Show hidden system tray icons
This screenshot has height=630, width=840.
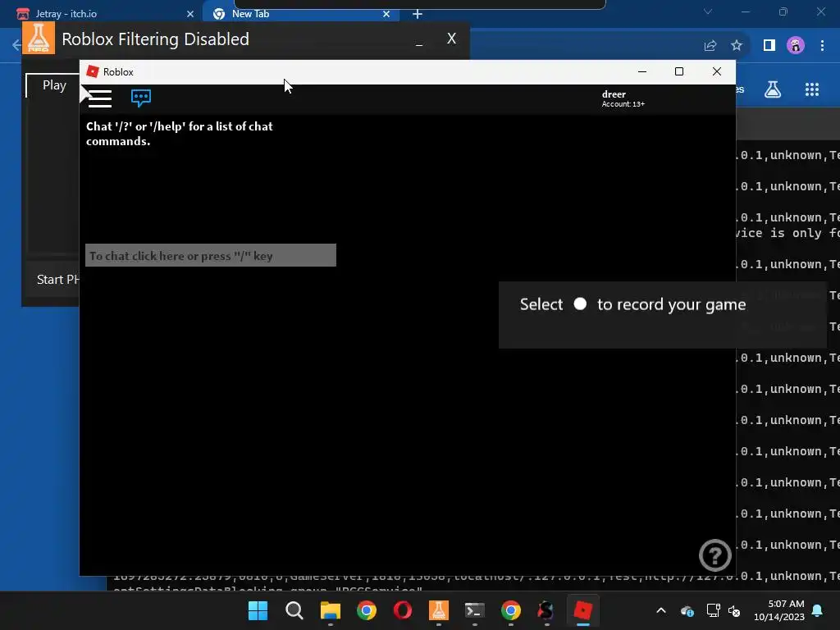661,610
